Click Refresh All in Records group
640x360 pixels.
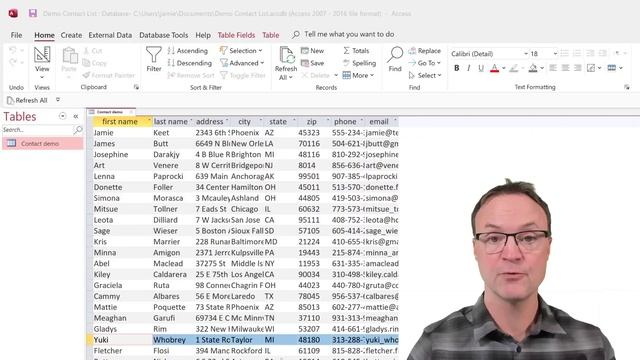pyautogui.click(x=286, y=63)
